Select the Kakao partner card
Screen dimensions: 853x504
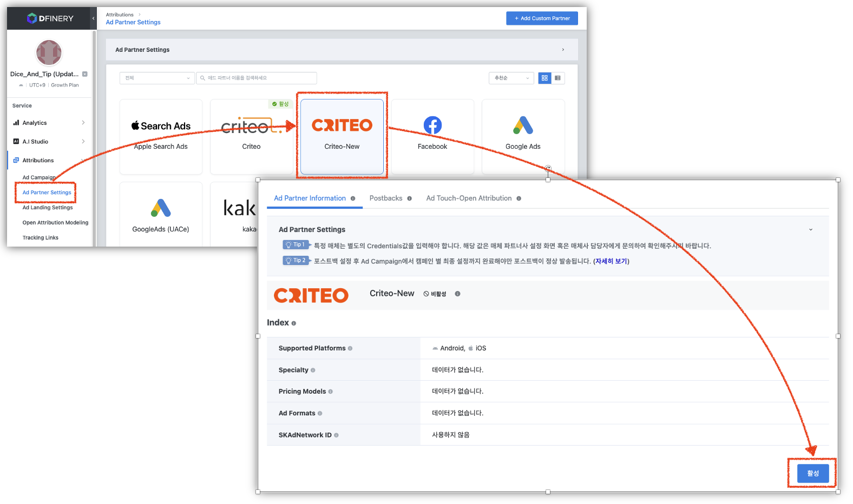[234, 214]
